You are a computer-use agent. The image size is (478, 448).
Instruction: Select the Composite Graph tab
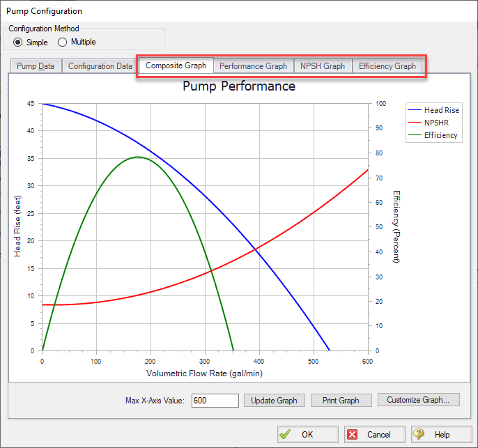pos(176,65)
